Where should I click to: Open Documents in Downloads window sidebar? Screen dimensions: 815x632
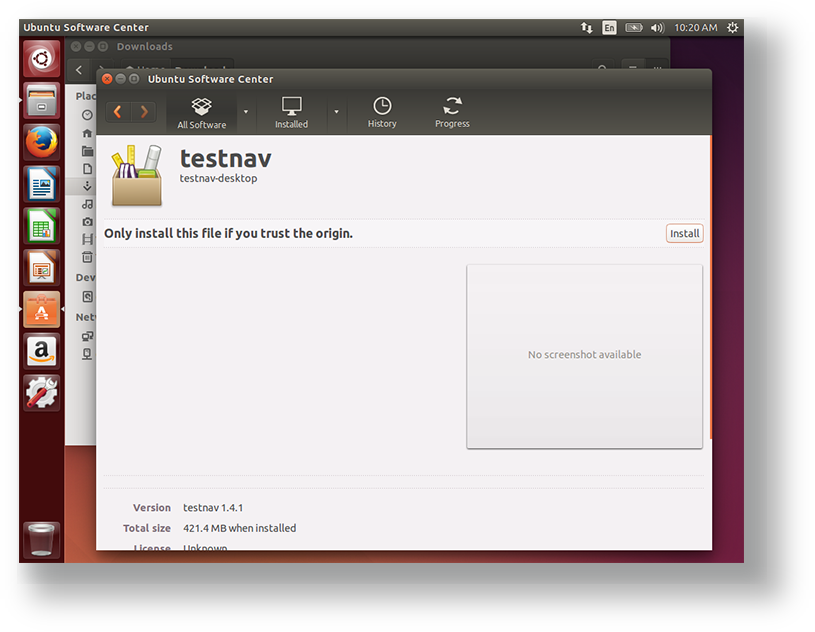[x=87, y=168]
